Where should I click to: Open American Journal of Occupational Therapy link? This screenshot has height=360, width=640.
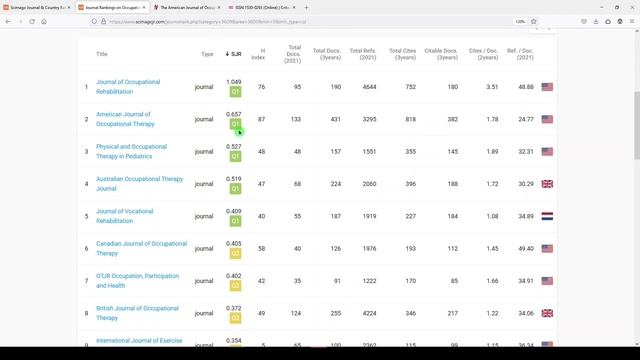click(125, 119)
